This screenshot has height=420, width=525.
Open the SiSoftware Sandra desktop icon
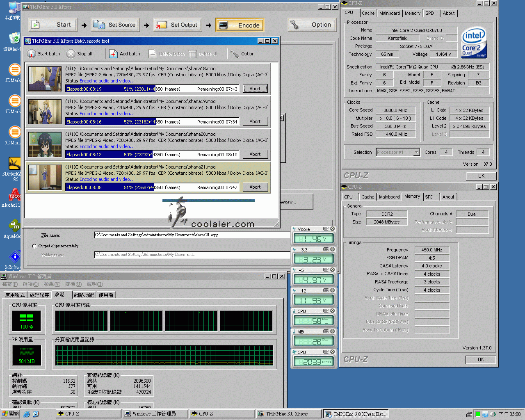tap(14, 260)
